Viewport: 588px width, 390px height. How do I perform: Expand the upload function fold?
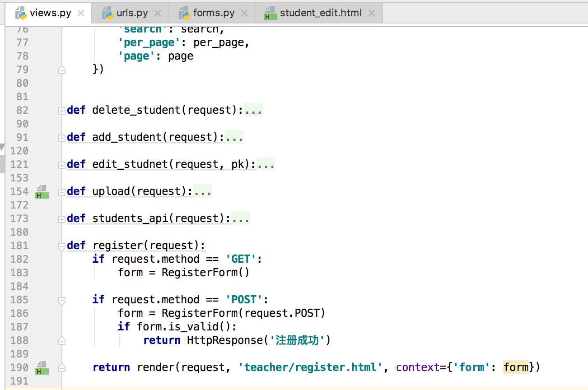[62, 192]
